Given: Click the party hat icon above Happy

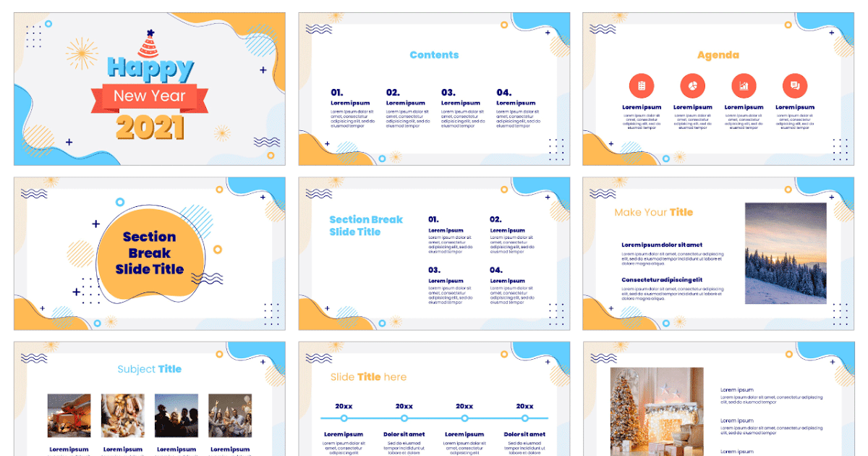Looking at the screenshot, I should (148, 45).
